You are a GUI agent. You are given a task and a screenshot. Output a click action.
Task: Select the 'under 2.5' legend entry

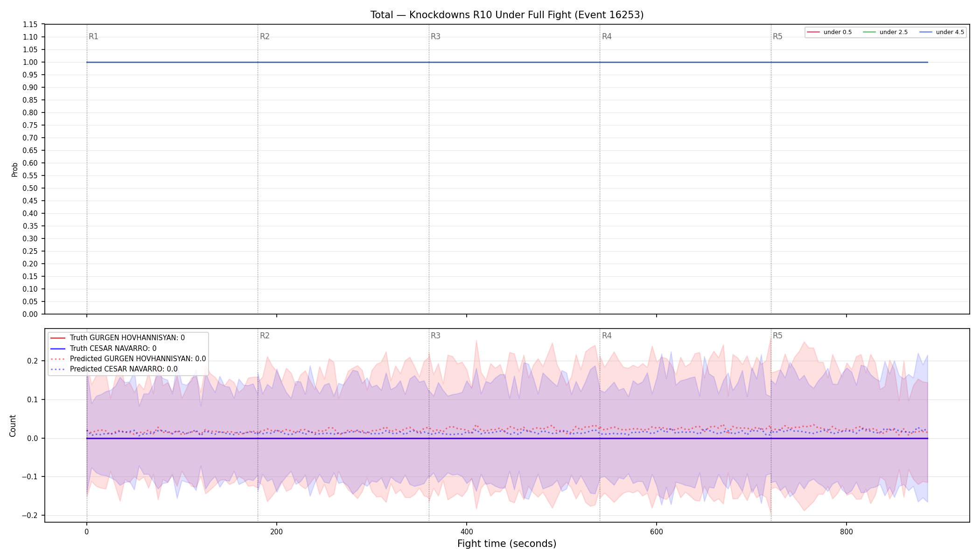click(x=885, y=32)
